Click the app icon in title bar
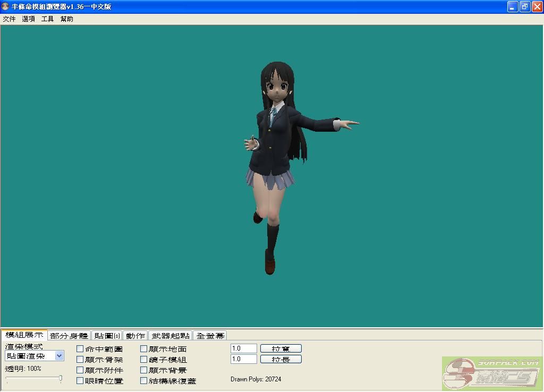 [5, 7]
